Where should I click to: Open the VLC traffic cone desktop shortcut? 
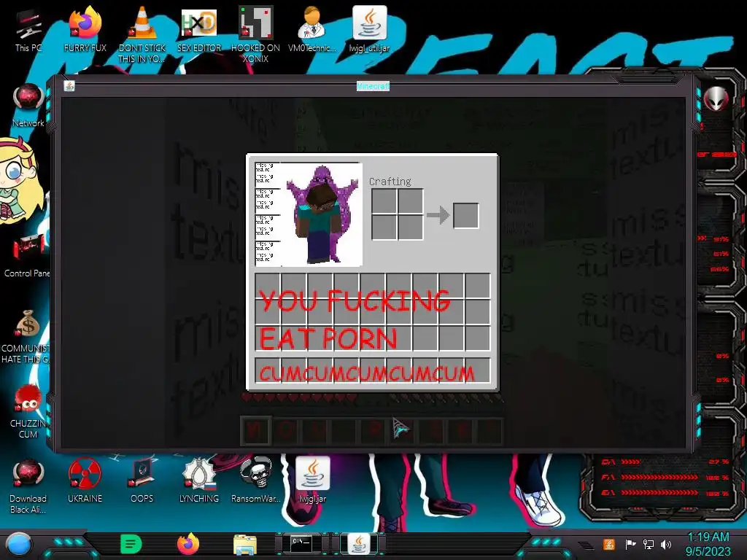tap(142, 34)
